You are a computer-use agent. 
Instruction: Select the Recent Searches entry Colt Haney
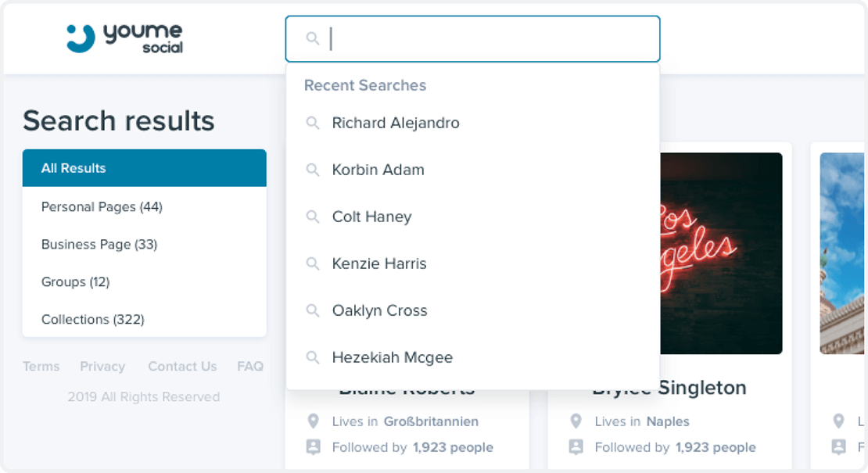[x=373, y=217]
